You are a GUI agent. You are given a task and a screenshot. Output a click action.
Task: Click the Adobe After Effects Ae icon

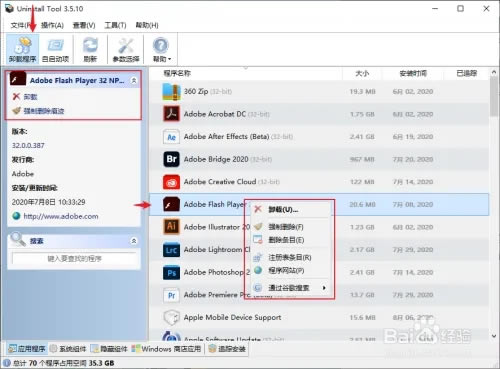pos(171,137)
